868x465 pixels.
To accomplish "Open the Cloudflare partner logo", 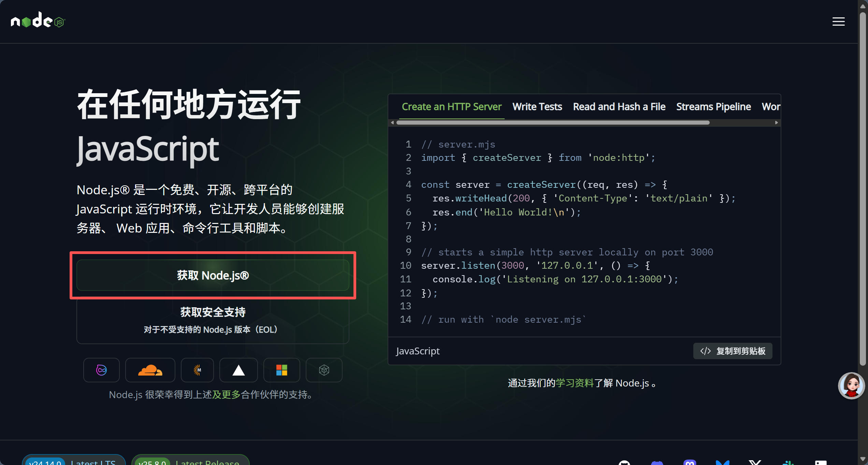I will click(x=150, y=370).
